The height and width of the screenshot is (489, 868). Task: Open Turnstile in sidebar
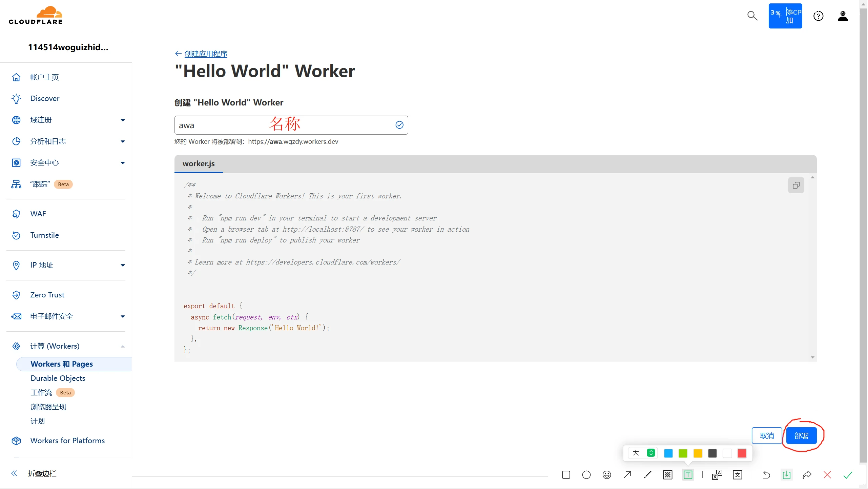point(44,235)
